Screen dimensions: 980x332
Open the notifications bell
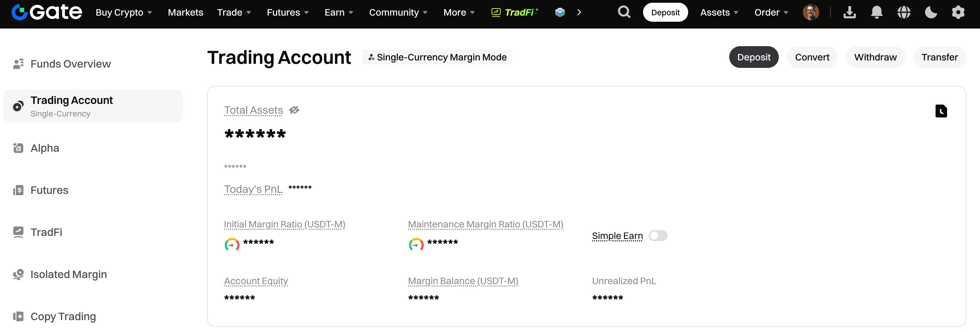point(877,12)
